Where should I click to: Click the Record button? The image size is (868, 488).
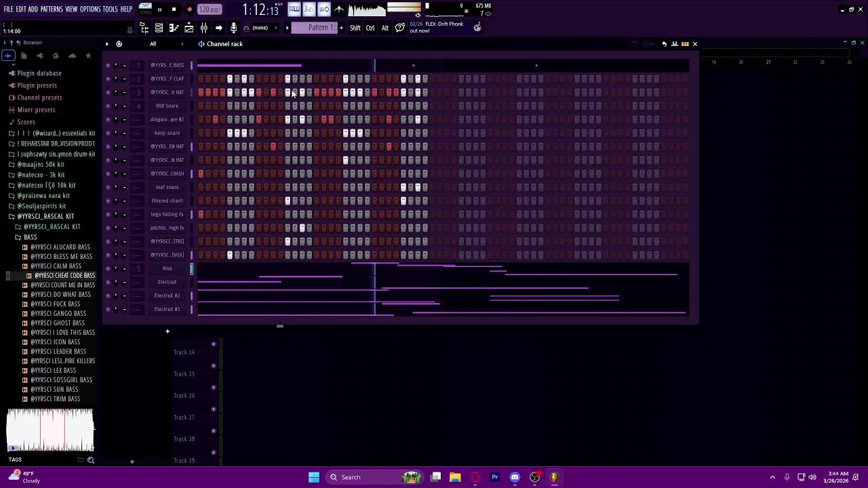[x=189, y=9]
